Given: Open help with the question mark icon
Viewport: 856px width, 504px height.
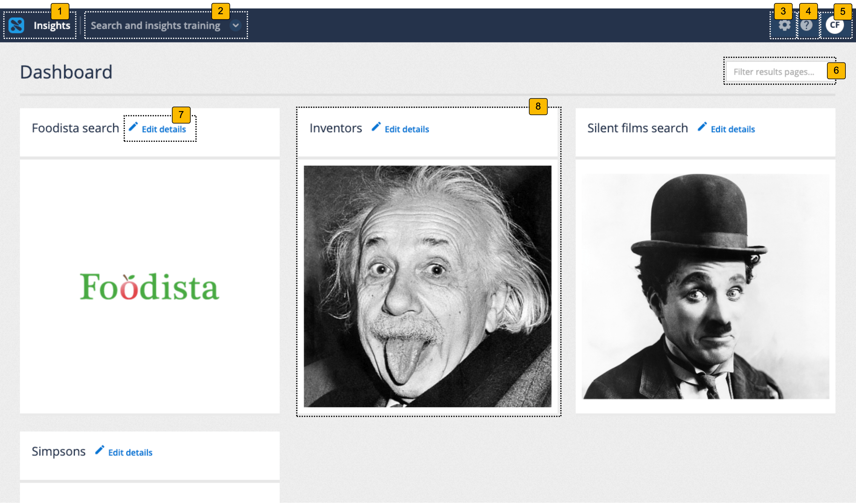Looking at the screenshot, I should [x=806, y=25].
